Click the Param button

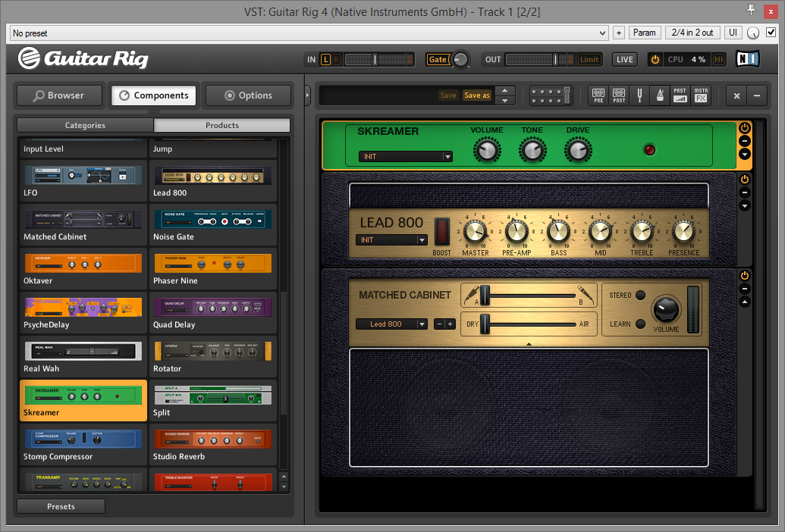click(645, 33)
